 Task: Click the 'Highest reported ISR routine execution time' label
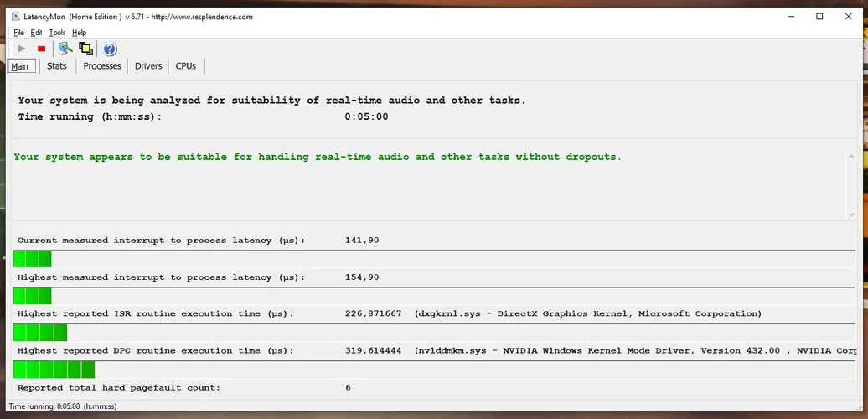[x=156, y=314]
